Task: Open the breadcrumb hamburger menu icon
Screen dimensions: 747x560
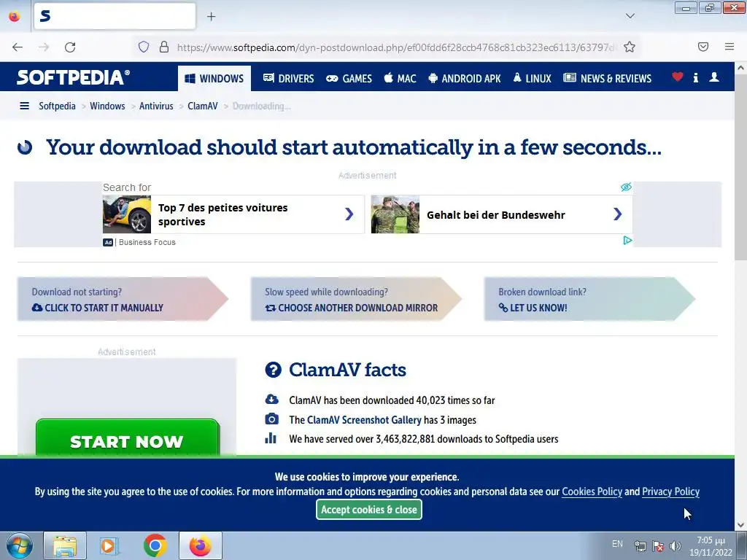Action: [x=24, y=106]
